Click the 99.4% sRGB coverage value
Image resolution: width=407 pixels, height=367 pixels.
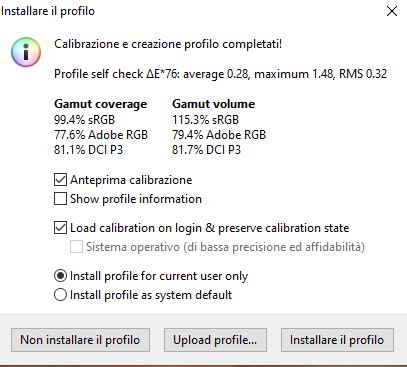84,120
